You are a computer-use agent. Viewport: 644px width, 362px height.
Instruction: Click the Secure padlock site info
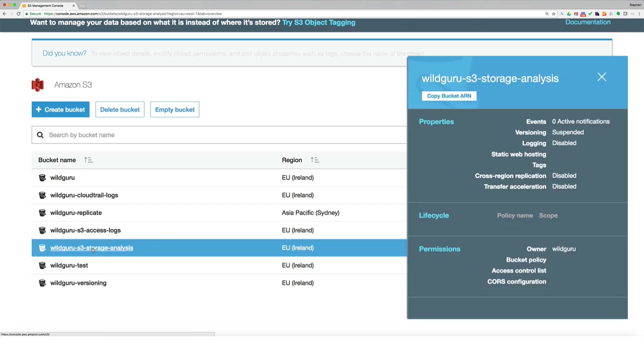pyautogui.click(x=33, y=14)
